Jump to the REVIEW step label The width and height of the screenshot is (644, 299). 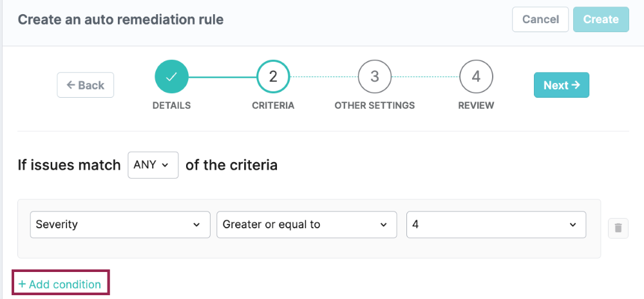476,105
